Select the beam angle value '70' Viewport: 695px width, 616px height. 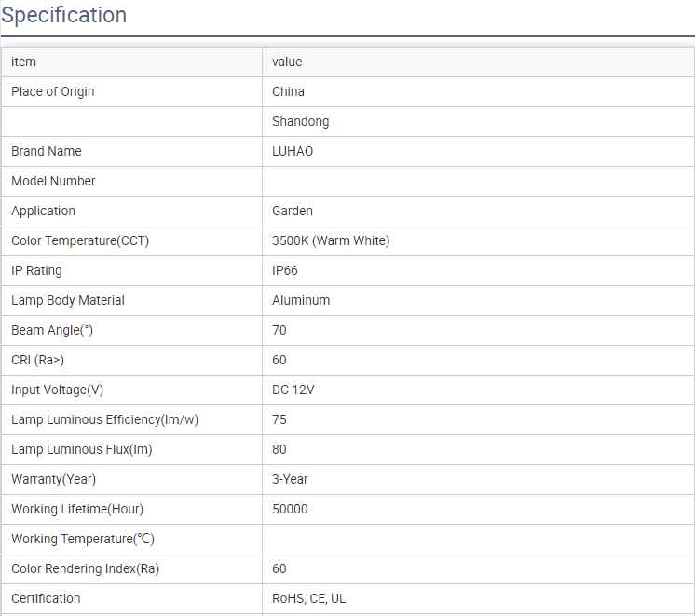coord(279,331)
